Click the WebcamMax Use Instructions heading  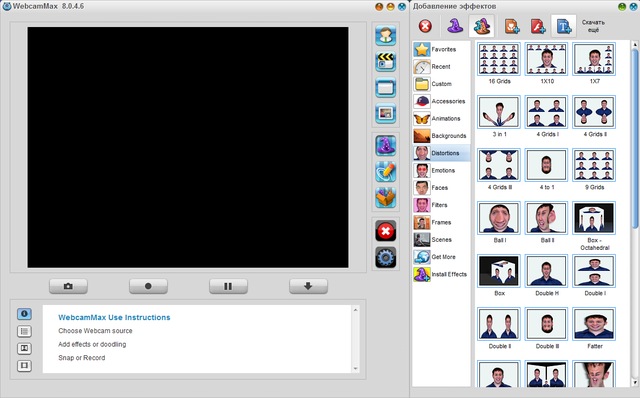(x=114, y=317)
